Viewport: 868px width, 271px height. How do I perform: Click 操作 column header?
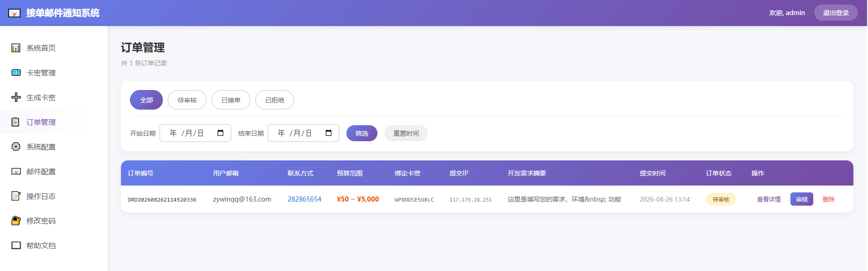point(758,173)
